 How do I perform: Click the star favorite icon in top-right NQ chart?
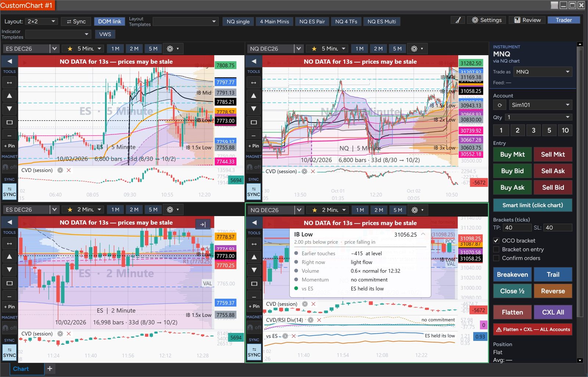(x=314, y=49)
